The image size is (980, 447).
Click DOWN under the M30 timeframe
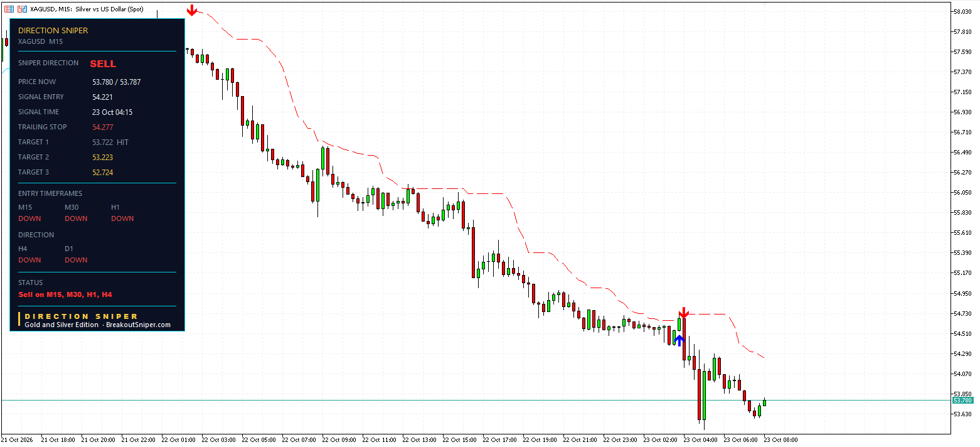[76, 218]
